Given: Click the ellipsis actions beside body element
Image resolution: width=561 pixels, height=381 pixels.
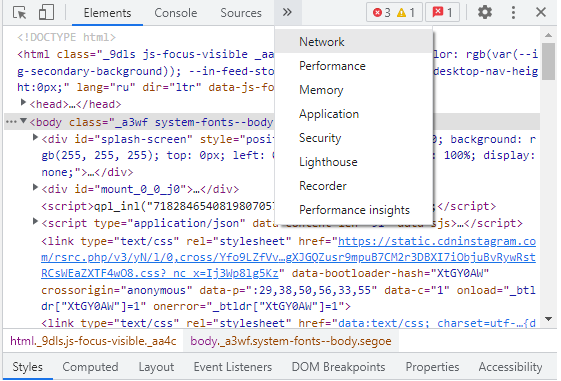Looking at the screenshot, I should pos(11,122).
